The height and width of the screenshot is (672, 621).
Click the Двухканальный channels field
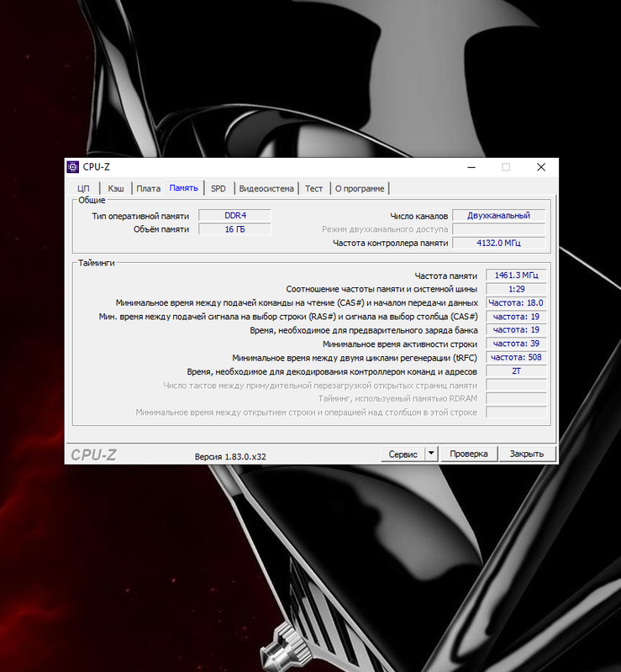pyautogui.click(x=499, y=216)
